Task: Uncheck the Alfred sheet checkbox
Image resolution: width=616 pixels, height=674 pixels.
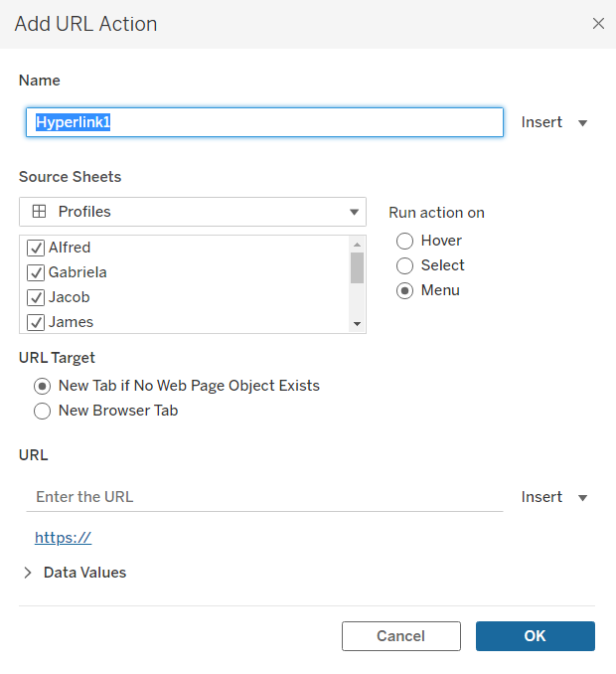Action: [36, 248]
